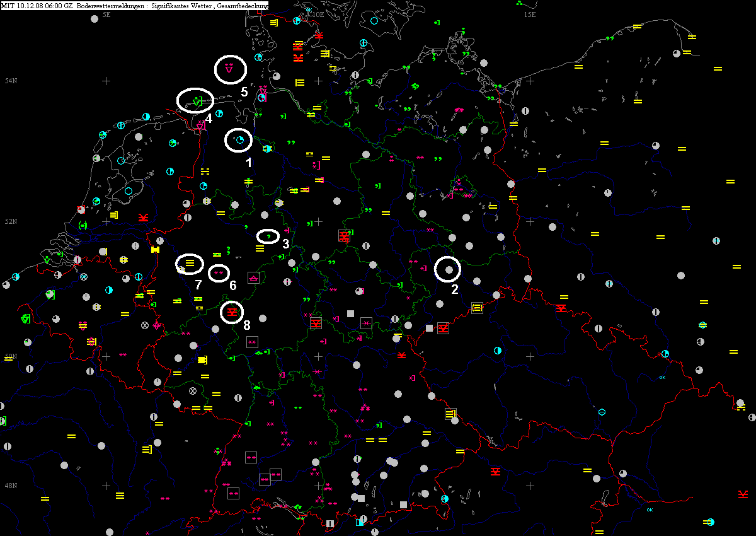
Task: Select the magenta snow shower in circle 5
Action: point(229,68)
